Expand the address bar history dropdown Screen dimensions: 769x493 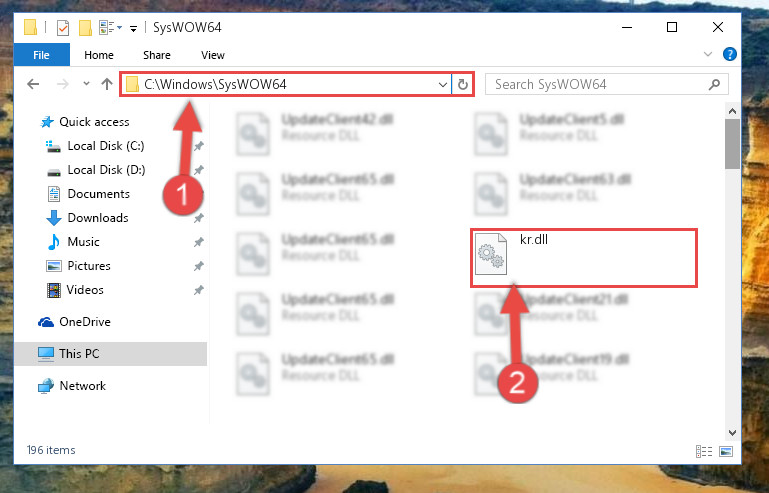click(442, 84)
